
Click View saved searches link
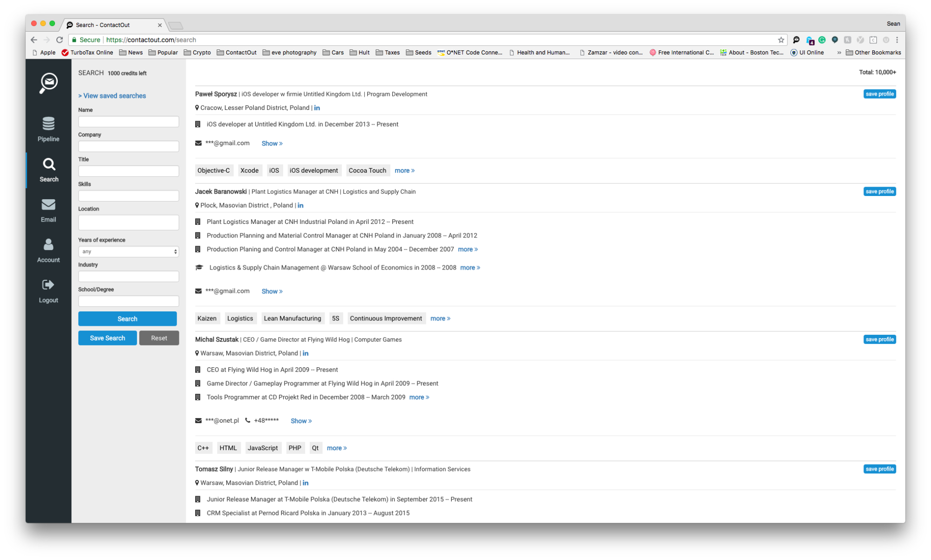(112, 95)
